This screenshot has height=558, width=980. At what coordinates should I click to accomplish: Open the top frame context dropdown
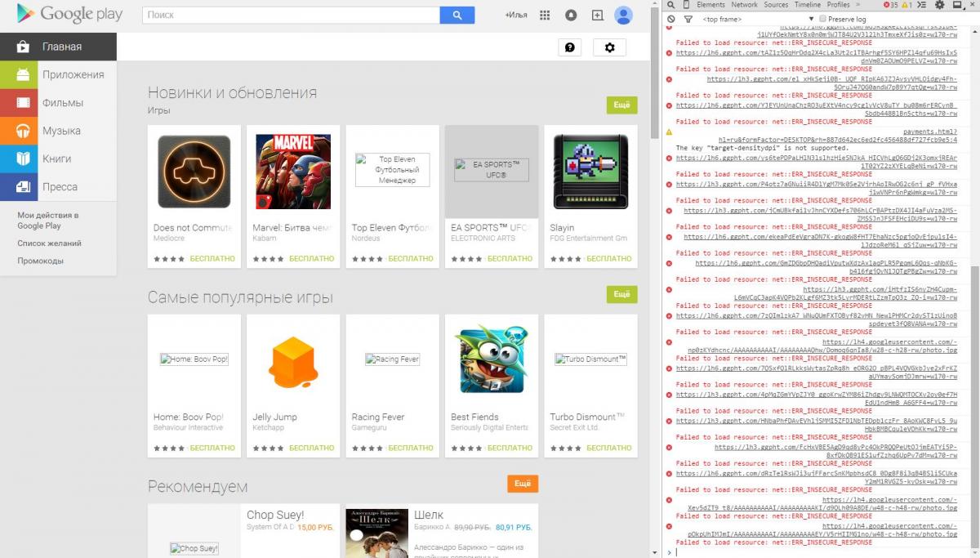click(757, 19)
